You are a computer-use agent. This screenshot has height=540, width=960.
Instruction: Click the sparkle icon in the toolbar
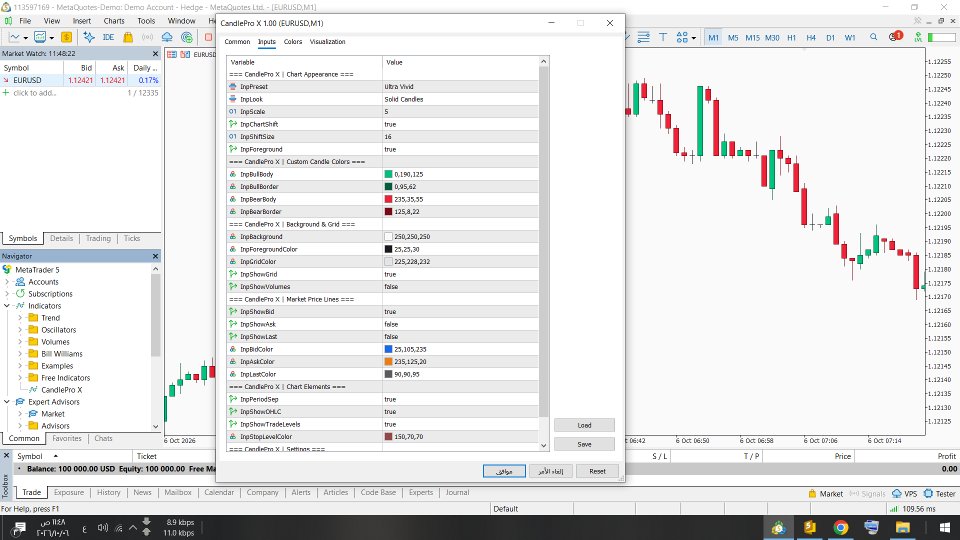(89, 37)
